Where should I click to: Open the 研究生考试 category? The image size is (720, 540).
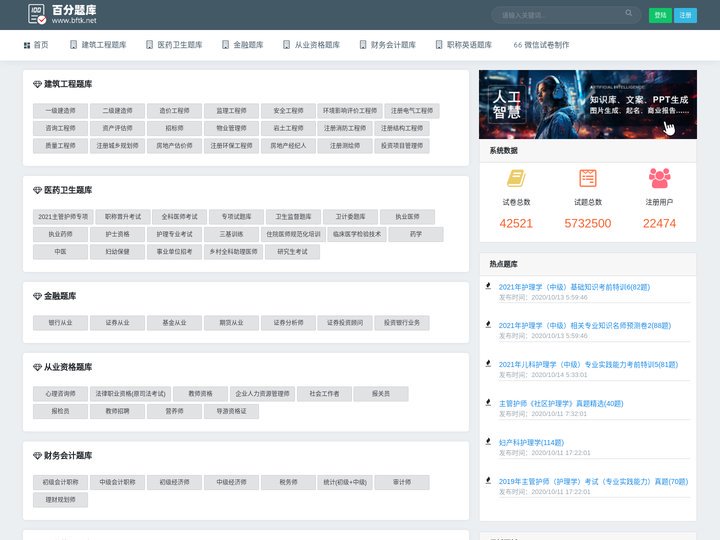point(292,252)
